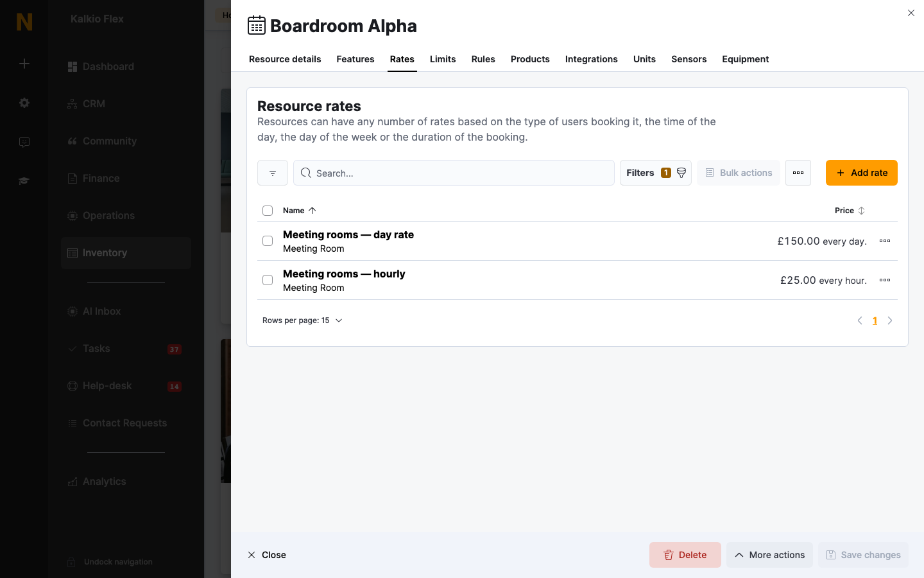Screen dimensions: 924x578
Task: Expand the More actions menu
Action: coord(769,555)
